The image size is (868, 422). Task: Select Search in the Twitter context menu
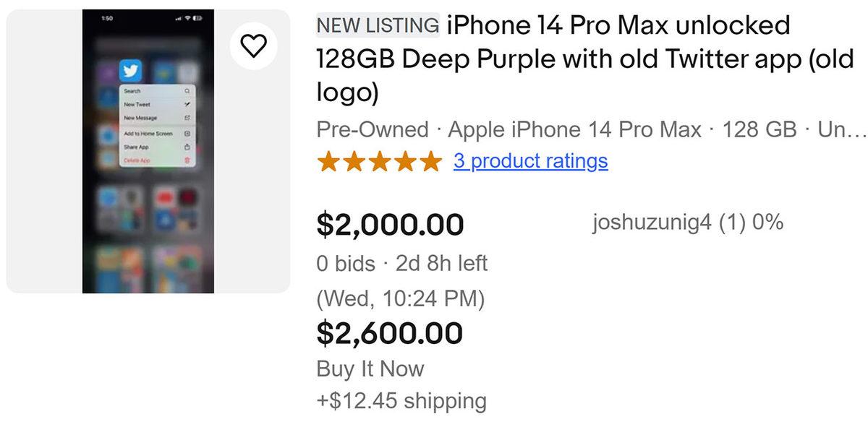click(132, 92)
